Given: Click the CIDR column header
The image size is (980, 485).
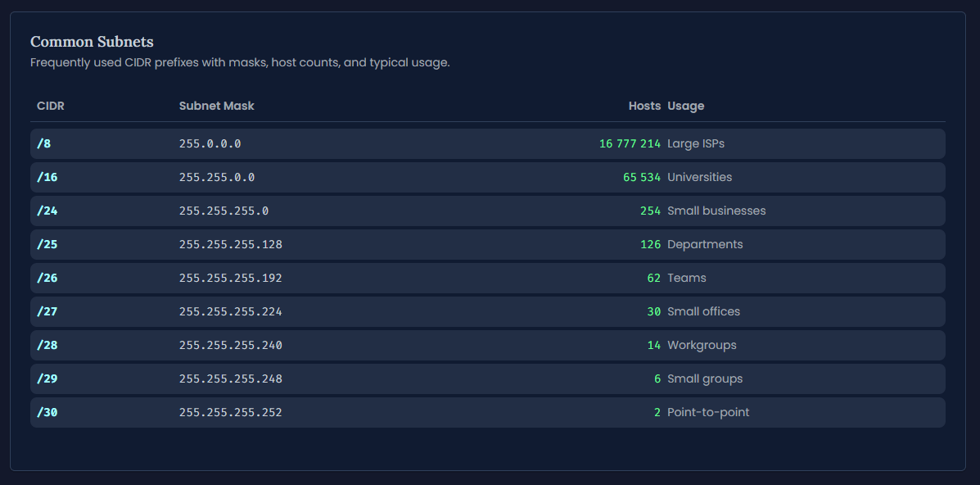Looking at the screenshot, I should coord(51,106).
